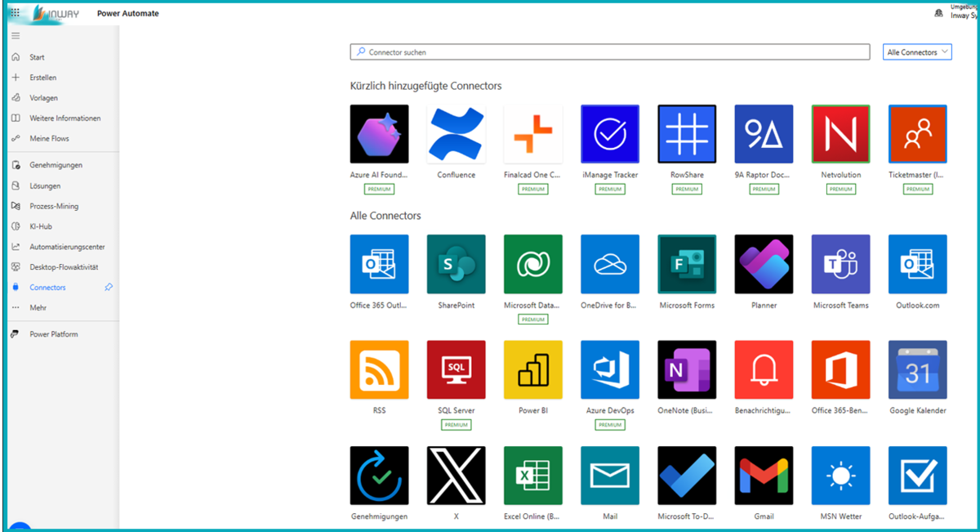Viewport: 980px width, 532px height.
Task: Collapse the navigation with the hamburger icon
Action: click(x=16, y=36)
